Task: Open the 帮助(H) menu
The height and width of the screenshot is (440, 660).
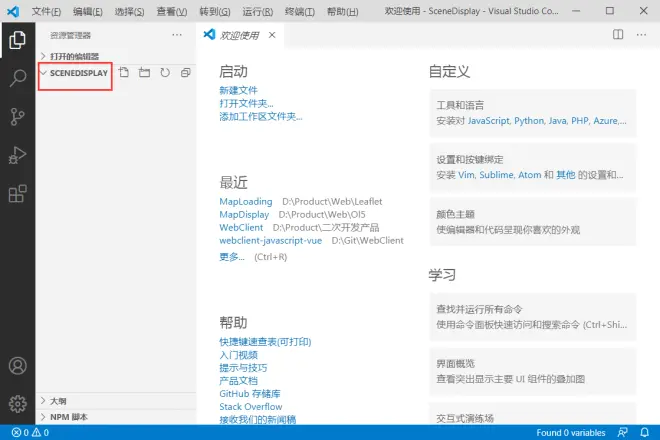Action: pos(343,11)
